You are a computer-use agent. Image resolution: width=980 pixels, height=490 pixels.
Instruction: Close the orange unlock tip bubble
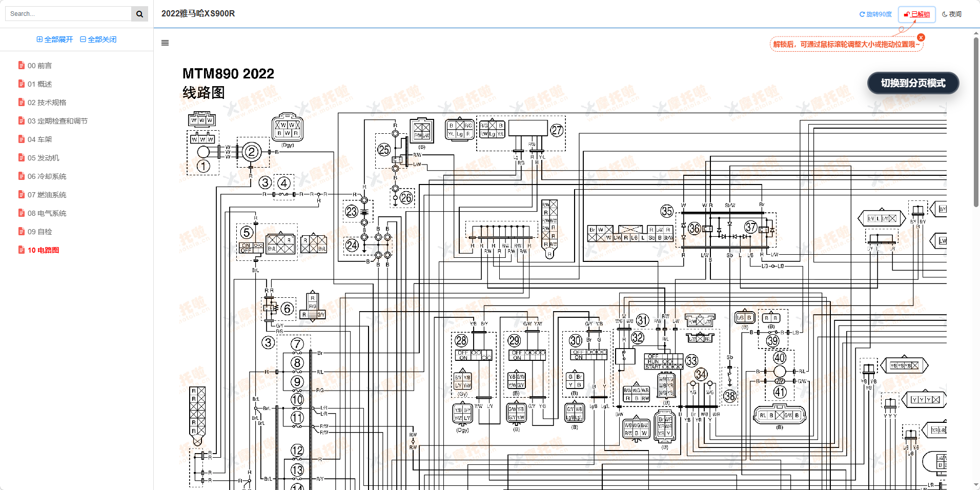pos(921,37)
